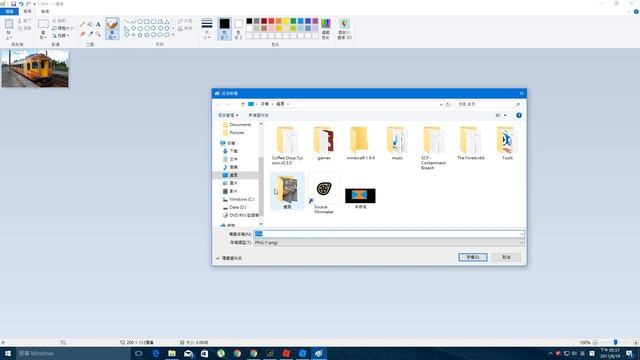This screenshot has width=640, height=360.
Task: Click the Undo arrow in quick access toolbar
Action: tap(21, 4)
